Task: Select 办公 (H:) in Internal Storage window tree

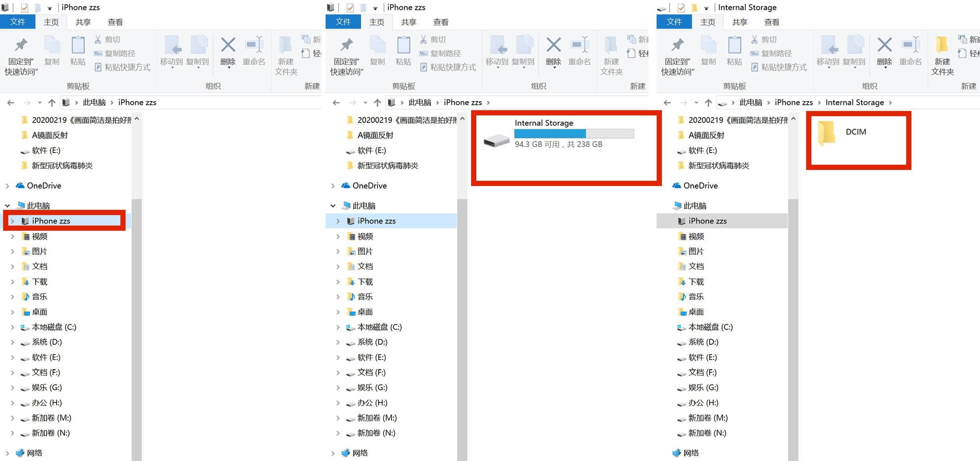Action: tap(703, 403)
